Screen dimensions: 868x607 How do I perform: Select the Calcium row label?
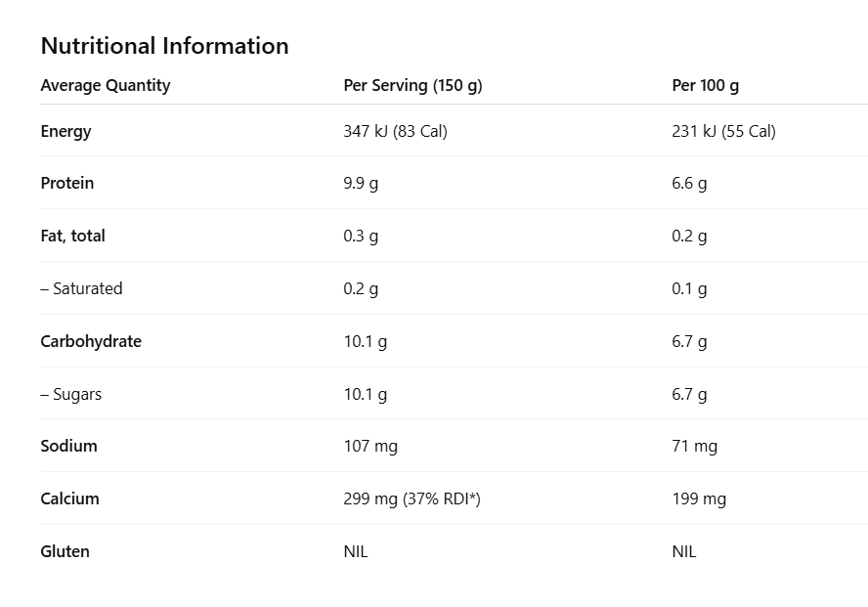[x=69, y=499]
